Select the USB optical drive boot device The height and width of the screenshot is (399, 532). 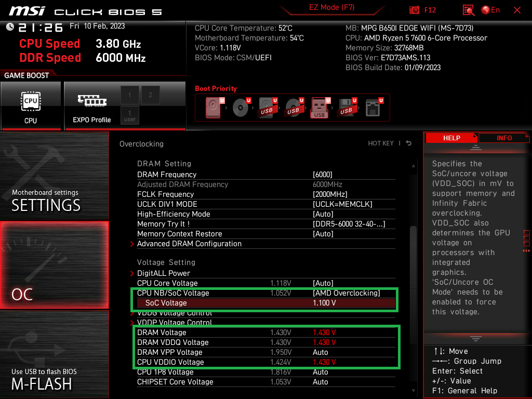[294, 108]
